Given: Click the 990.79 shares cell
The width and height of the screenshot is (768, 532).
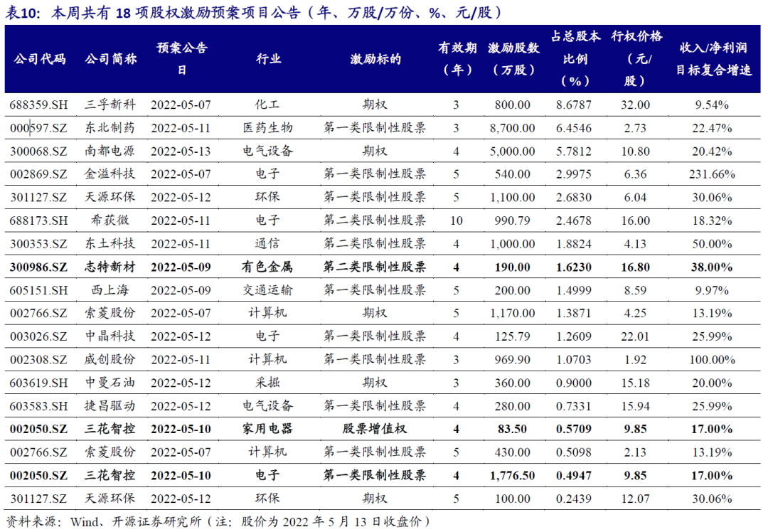Looking at the screenshot, I should (x=512, y=221).
